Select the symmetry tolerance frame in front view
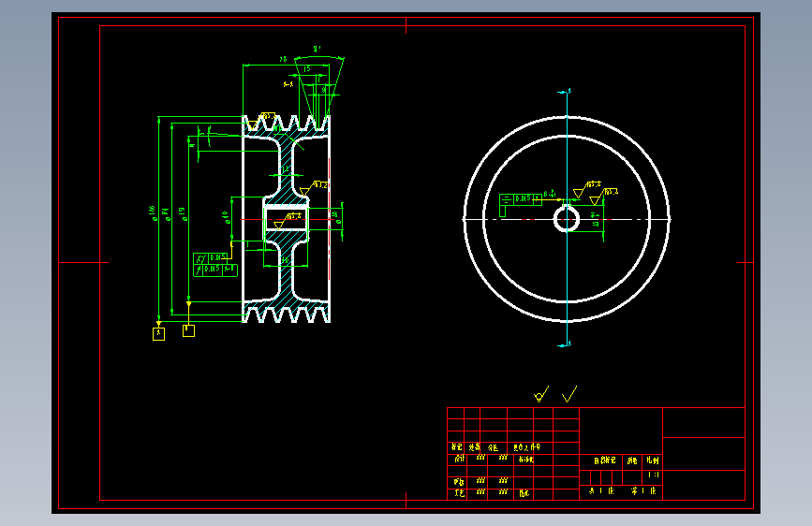Image resolution: width=812 pixels, height=526 pixels. click(x=521, y=199)
